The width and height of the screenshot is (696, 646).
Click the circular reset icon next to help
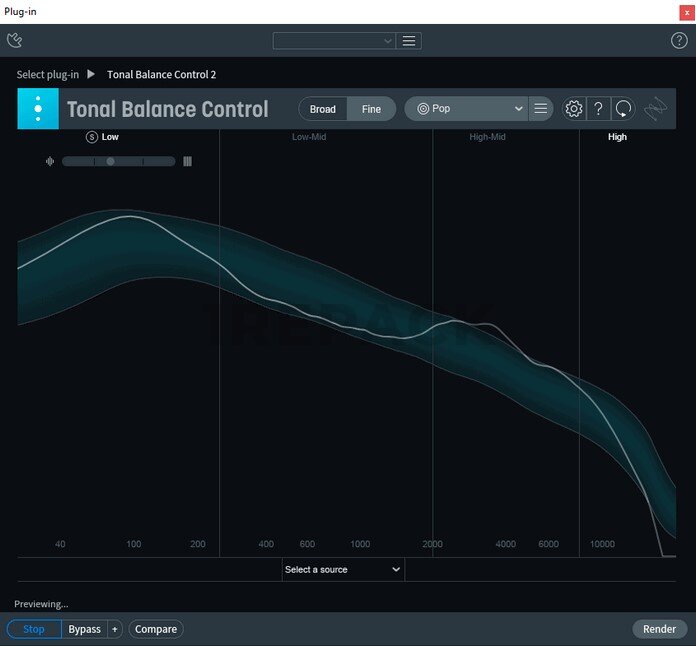click(623, 109)
